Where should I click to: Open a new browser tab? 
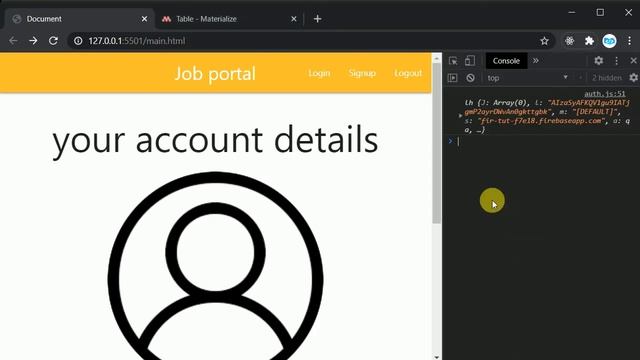[318, 19]
